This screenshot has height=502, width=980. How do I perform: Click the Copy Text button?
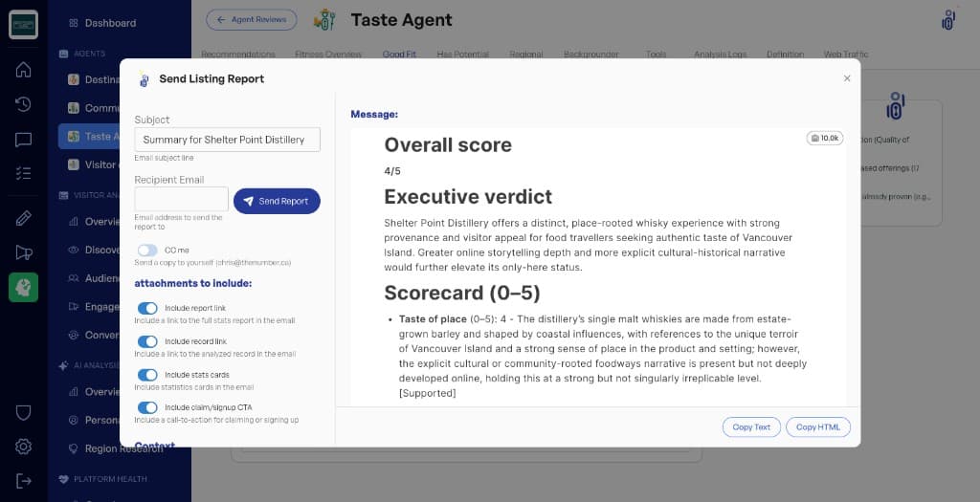tap(751, 427)
